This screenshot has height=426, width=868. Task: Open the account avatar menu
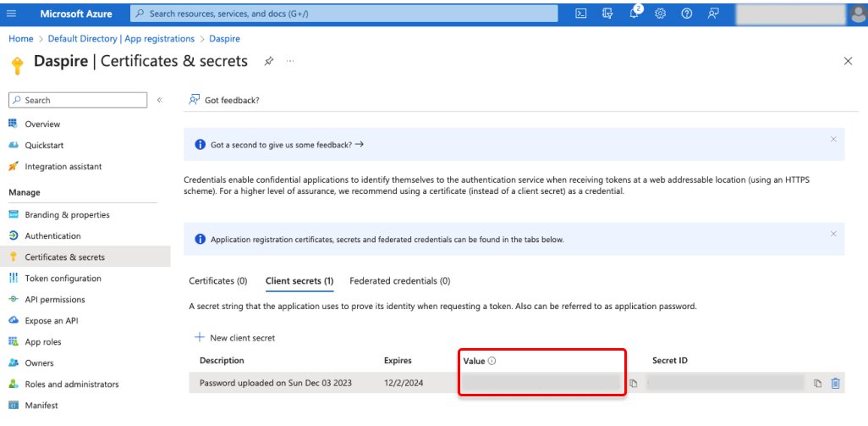click(x=856, y=14)
